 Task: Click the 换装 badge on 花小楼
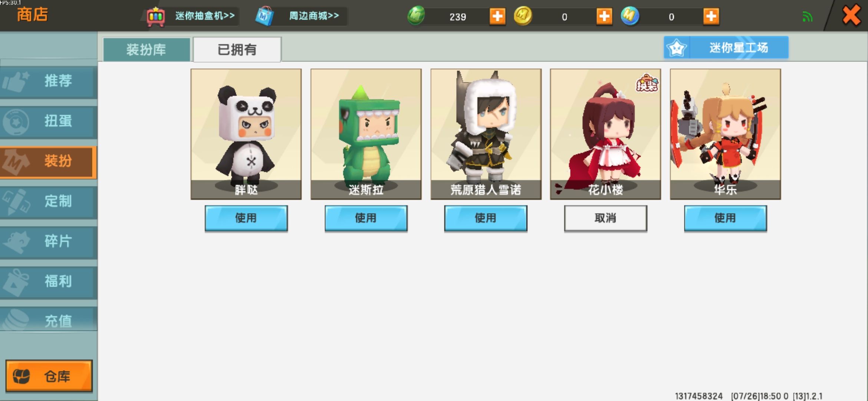pos(647,83)
